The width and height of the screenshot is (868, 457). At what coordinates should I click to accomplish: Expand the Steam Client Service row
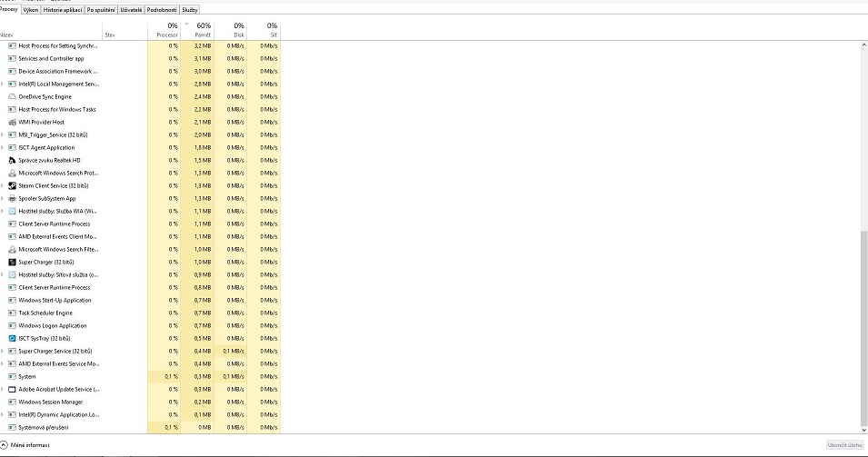pyautogui.click(x=2, y=186)
